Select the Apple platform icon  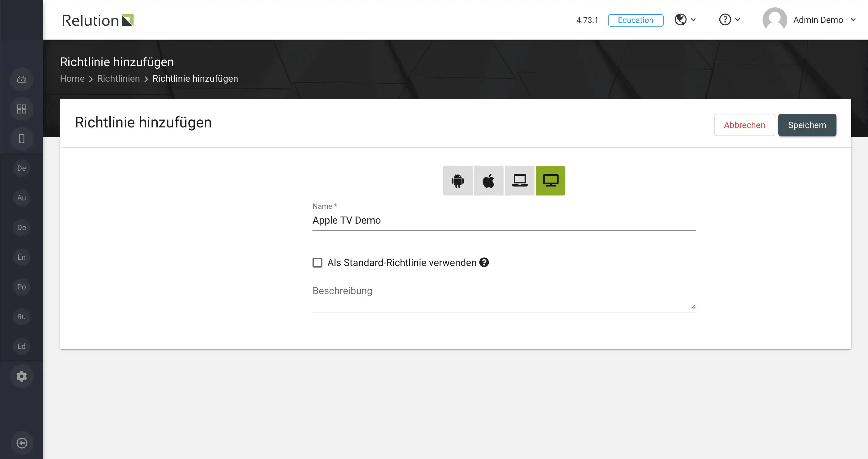point(489,180)
